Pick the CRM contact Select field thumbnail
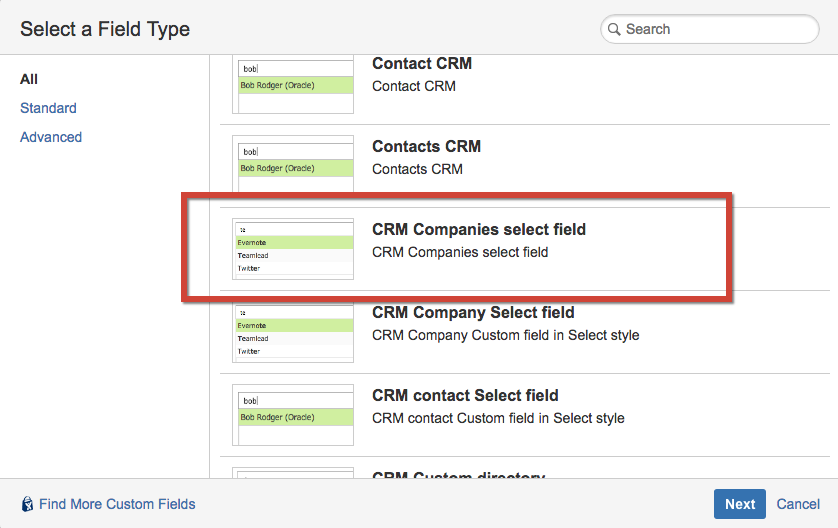This screenshot has width=838, height=528. click(x=293, y=414)
